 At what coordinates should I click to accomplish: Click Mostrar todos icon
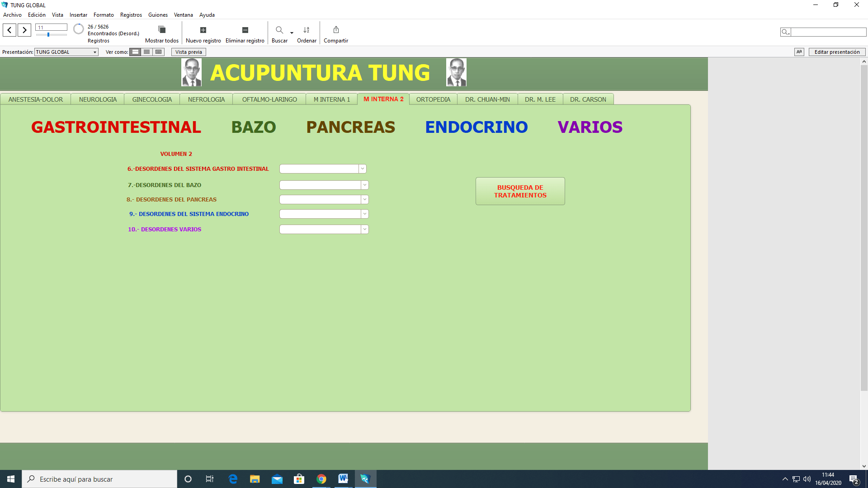(162, 30)
